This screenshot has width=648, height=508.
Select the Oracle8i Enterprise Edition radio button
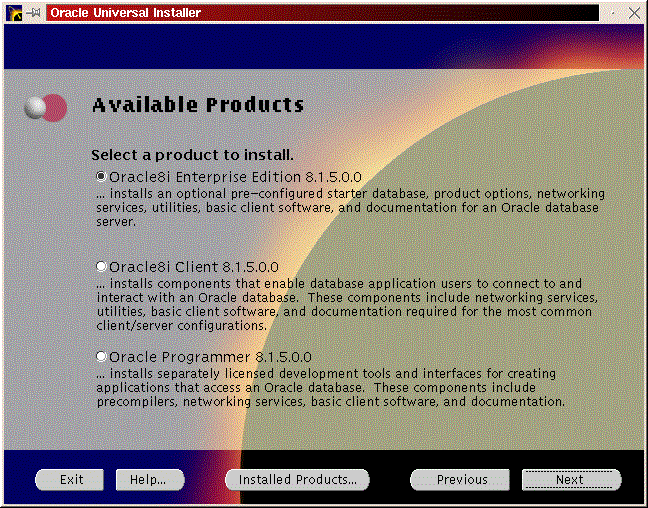click(x=100, y=177)
